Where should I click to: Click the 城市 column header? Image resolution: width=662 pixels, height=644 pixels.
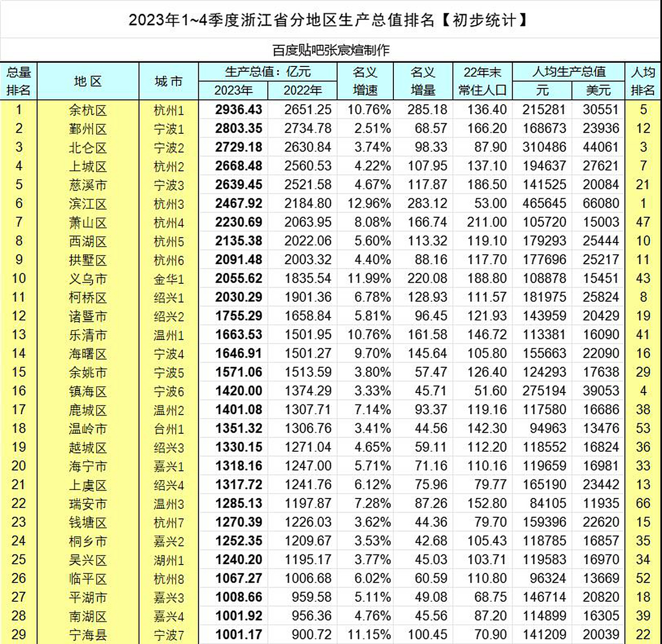tap(167, 82)
